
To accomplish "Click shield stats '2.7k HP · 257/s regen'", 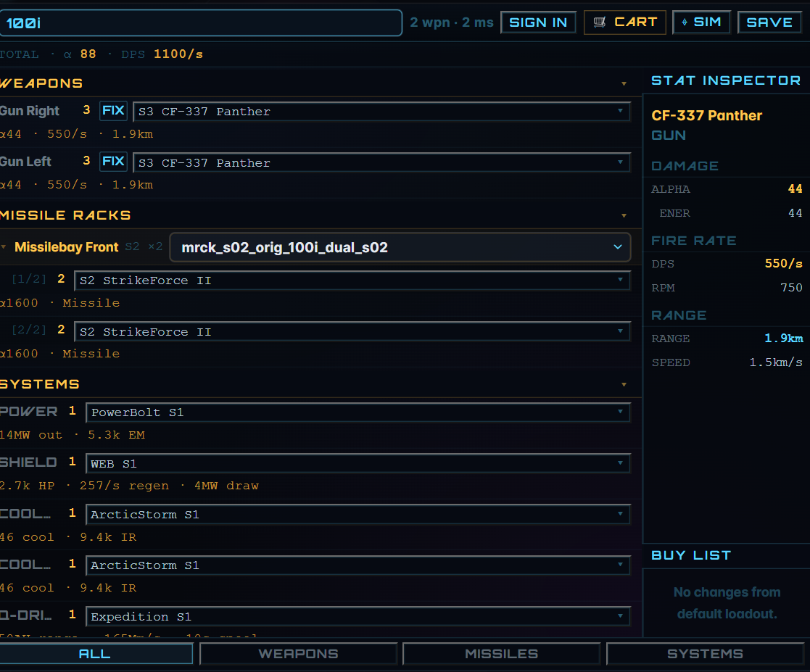I will pos(85,486).
